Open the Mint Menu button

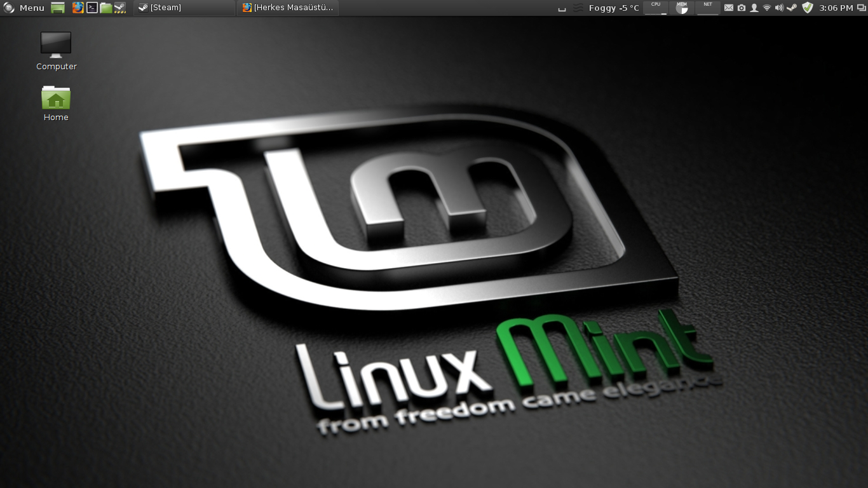[x=24, y=8]
